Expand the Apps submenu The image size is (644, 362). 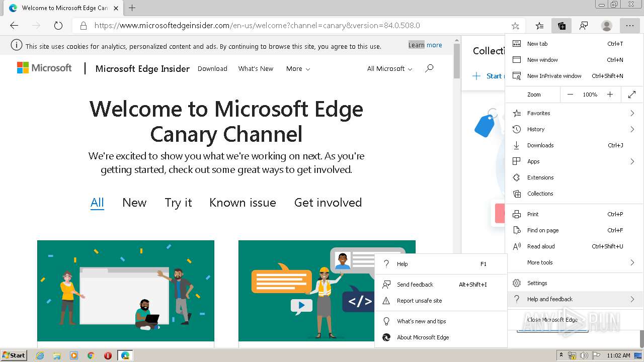[x=575, y=161]
